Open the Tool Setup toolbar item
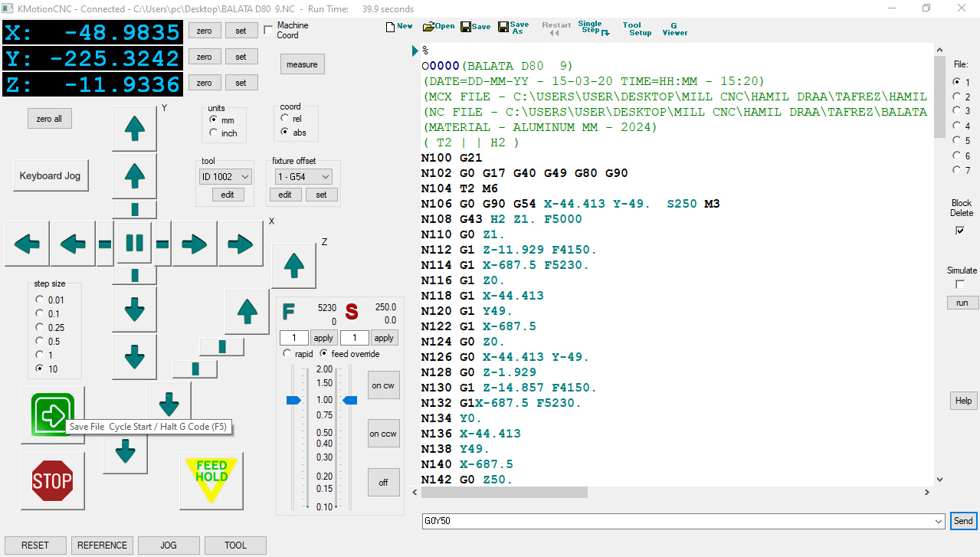The width and height of the screenshot is (980, 557). 637,28
